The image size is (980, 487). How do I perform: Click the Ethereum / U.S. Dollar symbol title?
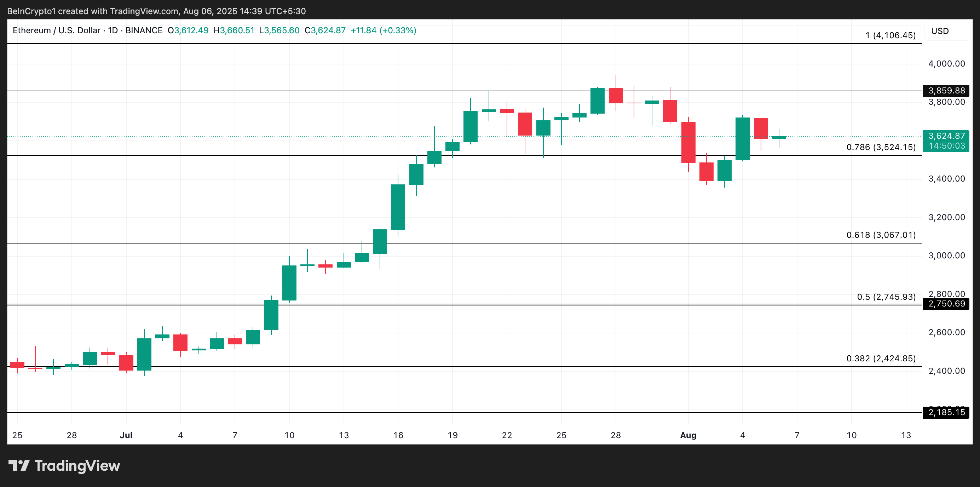click(56, 30)
